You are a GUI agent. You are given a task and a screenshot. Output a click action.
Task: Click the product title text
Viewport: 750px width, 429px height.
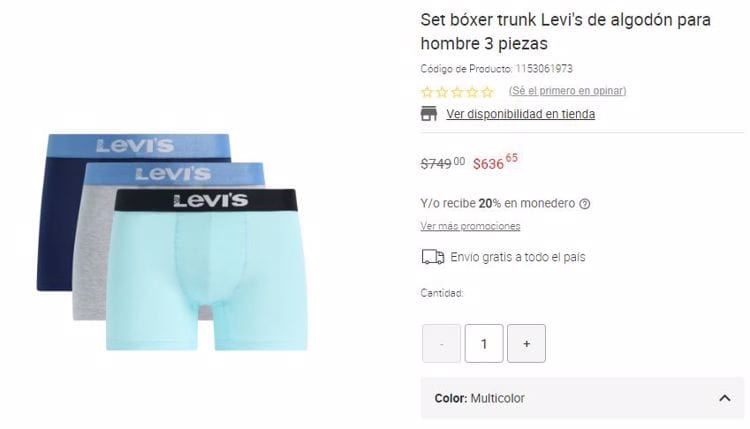click(565, 32)
